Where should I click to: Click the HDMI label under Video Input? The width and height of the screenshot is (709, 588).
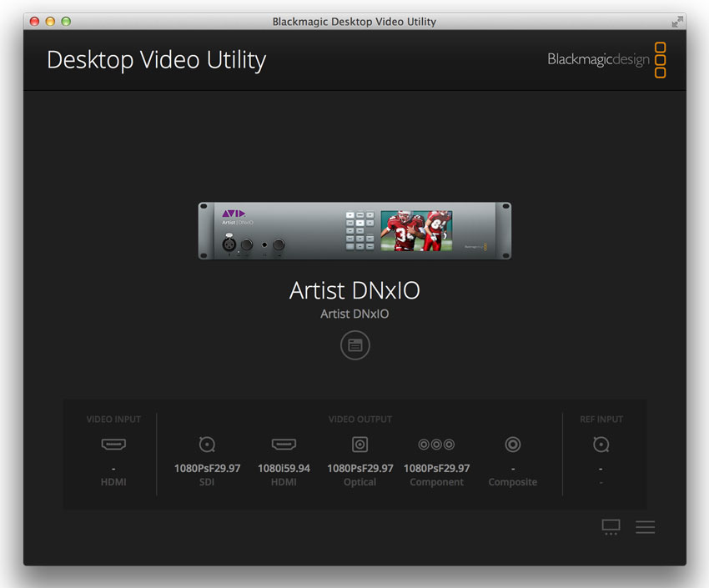113,482
